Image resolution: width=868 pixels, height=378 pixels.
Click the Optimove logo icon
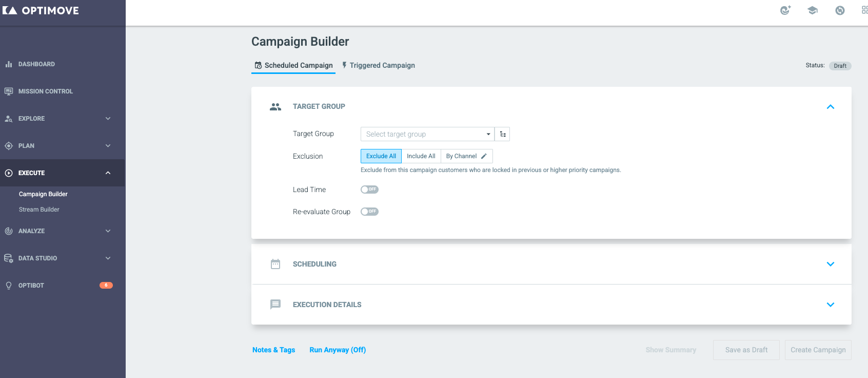point(10,10)
